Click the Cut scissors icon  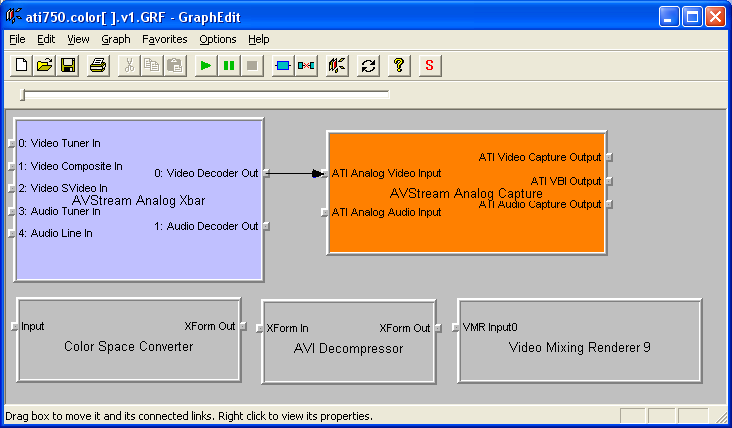(x=129, y=65)
